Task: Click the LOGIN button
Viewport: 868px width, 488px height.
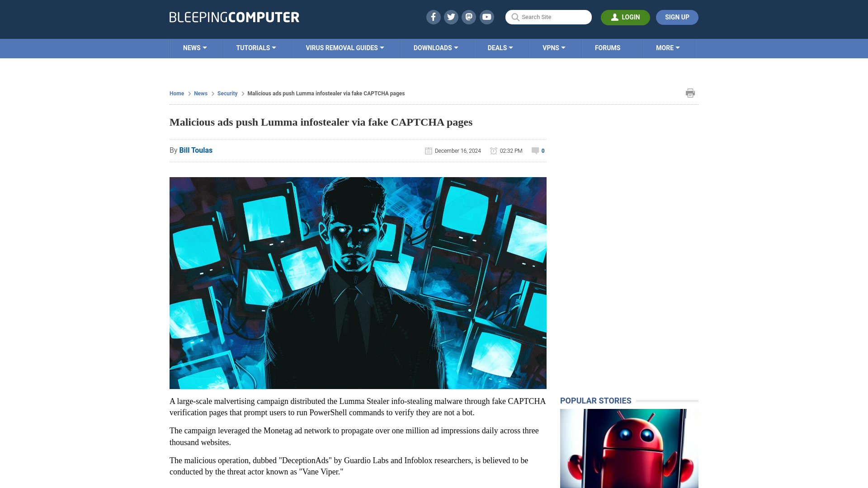Action: point(625,17)
